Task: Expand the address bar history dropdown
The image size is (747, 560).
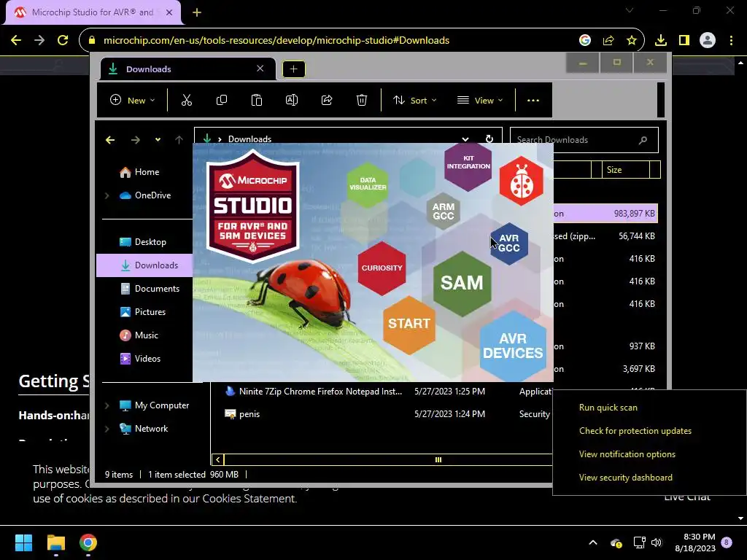Action: 465,139
